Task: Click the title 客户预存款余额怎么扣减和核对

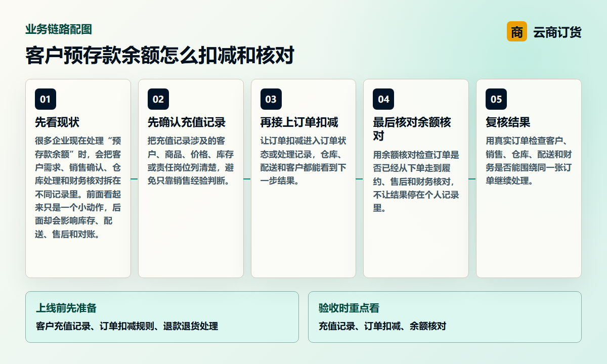Action: (160, 55)
